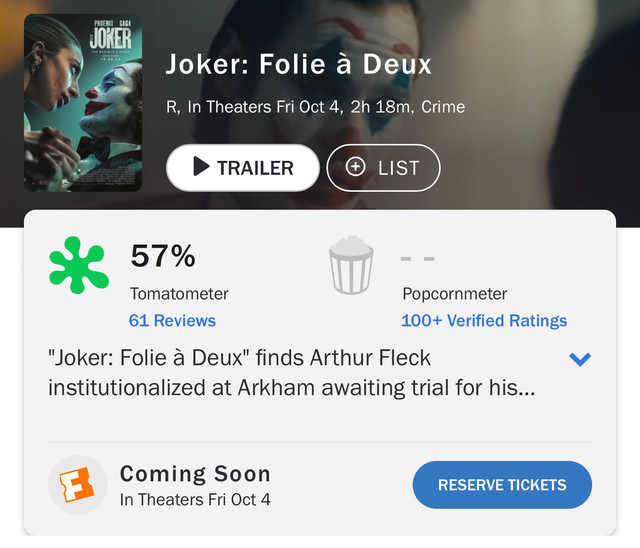Open the 100+ Verified Ratings link
Screen dimensions: 640x548
click(x=484, y=321)
